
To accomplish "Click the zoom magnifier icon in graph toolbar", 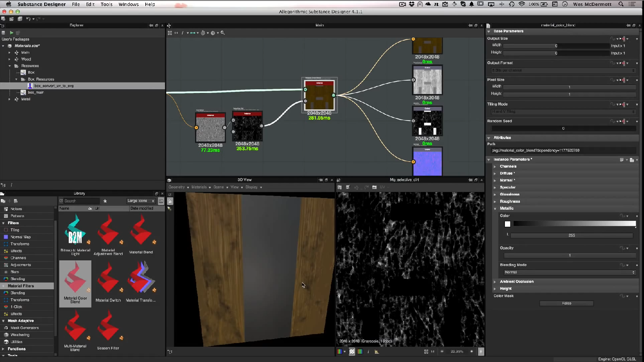I will pyautogui.click(x=223, y=33).
